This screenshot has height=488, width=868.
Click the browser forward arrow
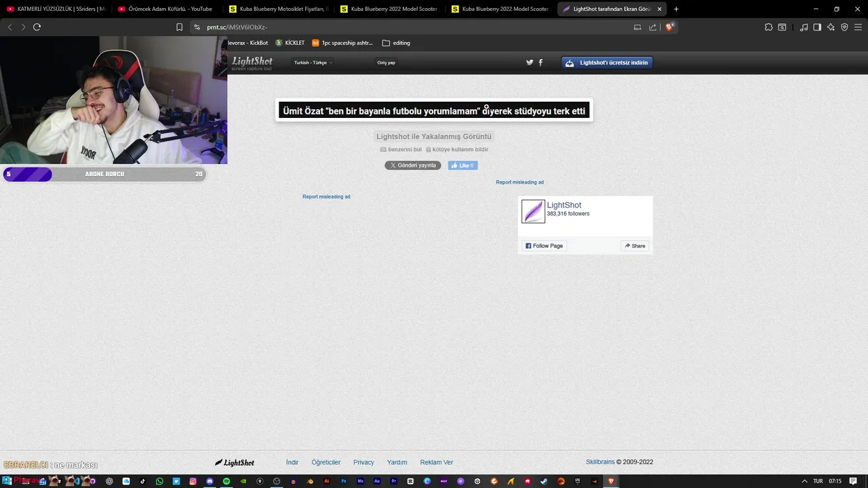pyautogui.click(x=23, y=27)
